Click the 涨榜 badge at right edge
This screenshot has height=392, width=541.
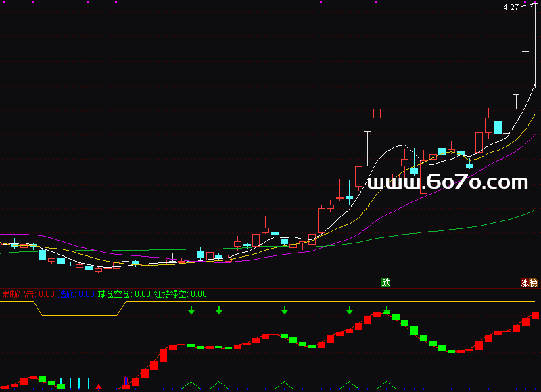529,283
